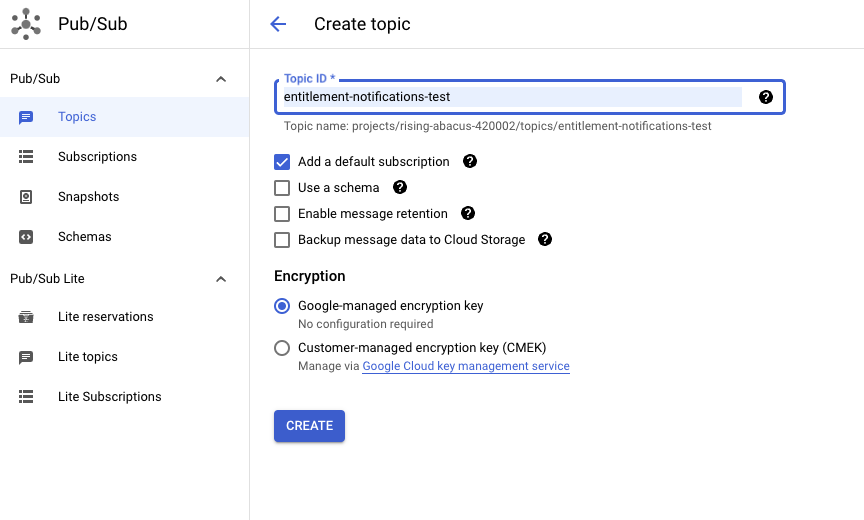Click the Lite reservations icon
Screen dimensions: 864x520
pos(26,317)
